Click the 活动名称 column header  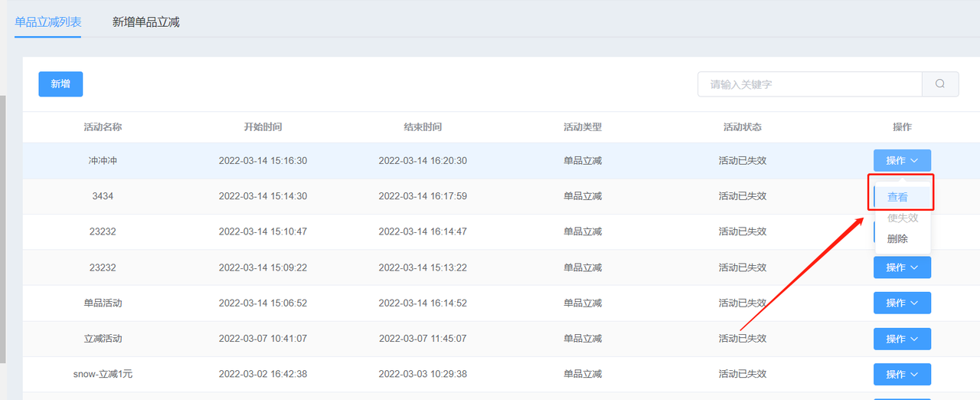(103, 127)
